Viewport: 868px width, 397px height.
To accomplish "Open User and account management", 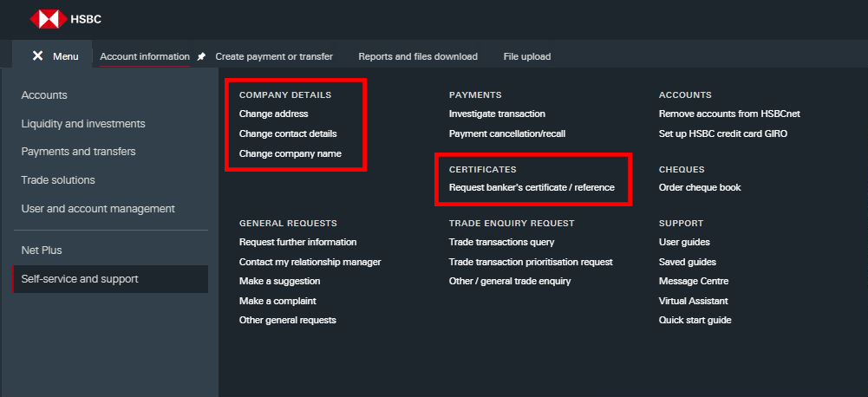I will [x=98, y=209].
